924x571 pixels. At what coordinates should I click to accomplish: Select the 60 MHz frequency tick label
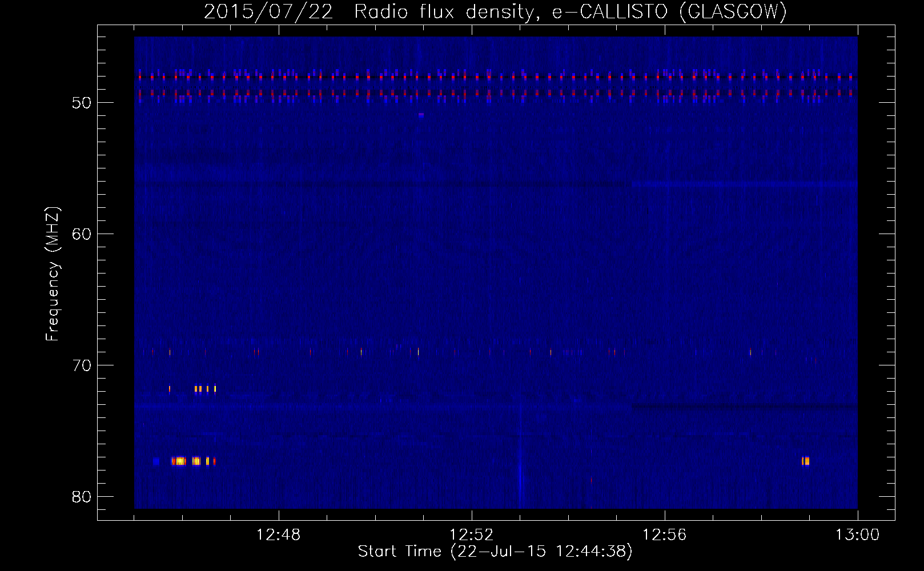tap(82, 234)
